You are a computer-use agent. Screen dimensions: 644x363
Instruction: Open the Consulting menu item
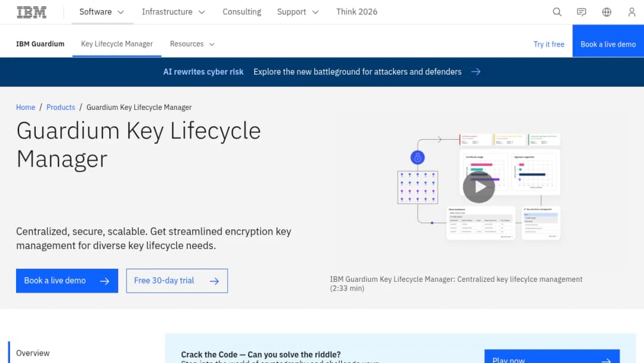pos(241,12)
